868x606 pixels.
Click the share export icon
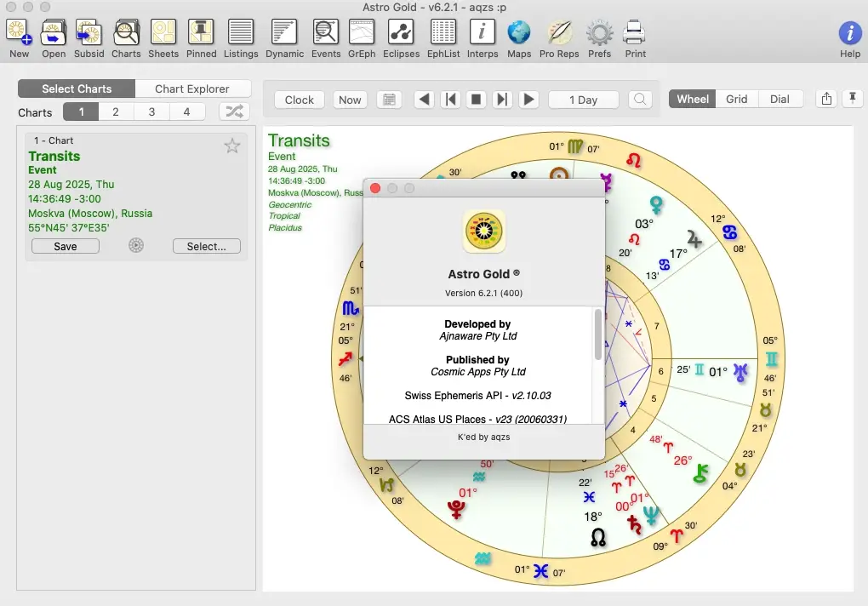point(826,99)
